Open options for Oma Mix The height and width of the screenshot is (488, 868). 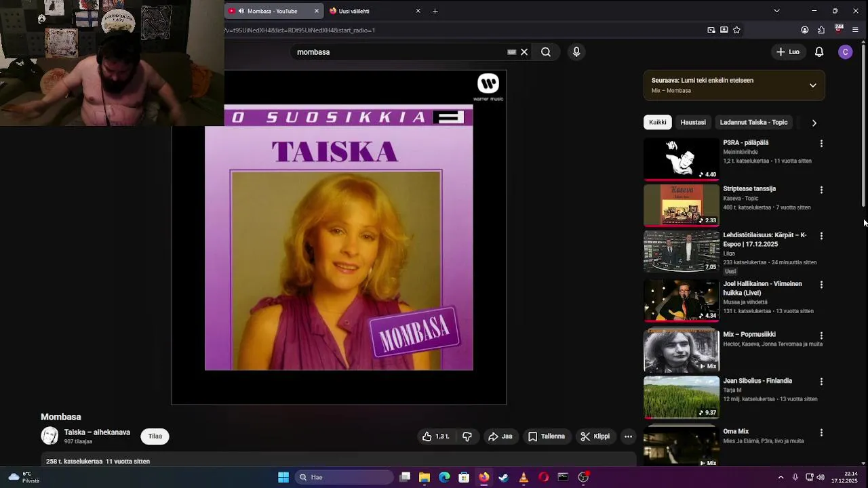(x=821, y=432)
